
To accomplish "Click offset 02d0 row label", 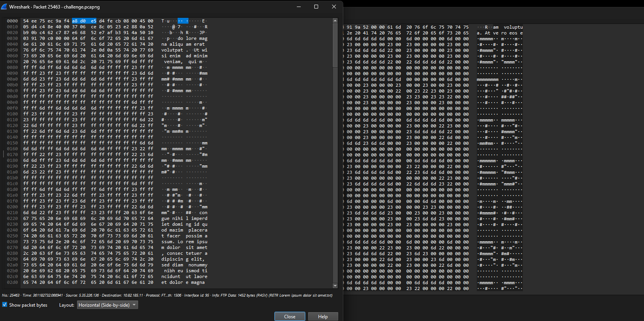I will pyautogui.click(x=12, y=282).
